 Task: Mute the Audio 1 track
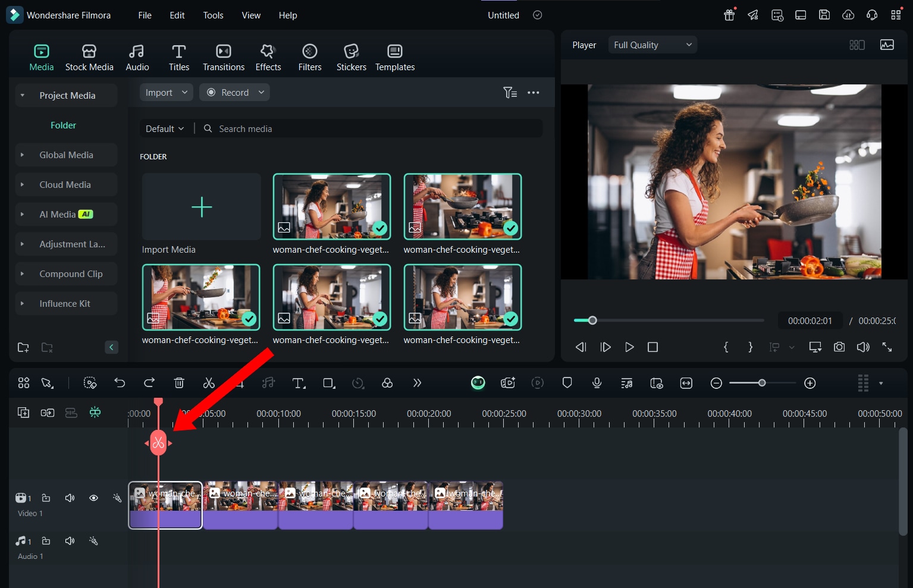(x=70, y=541)
